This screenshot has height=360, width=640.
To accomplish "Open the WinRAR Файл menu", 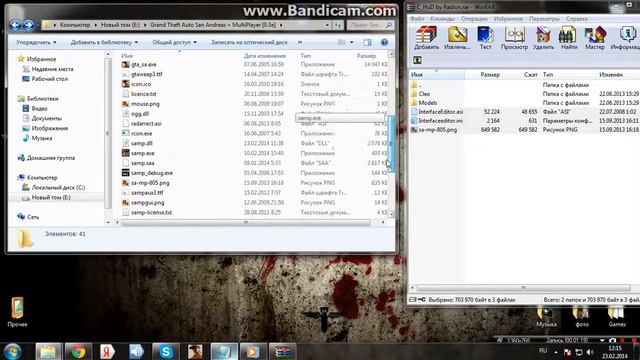I will (417, 19).
